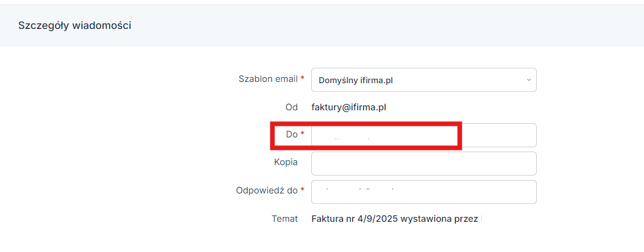Click the Odpowiedź do field label
Viewport: 644px width, 252px height.
click(x=267, y=190)
